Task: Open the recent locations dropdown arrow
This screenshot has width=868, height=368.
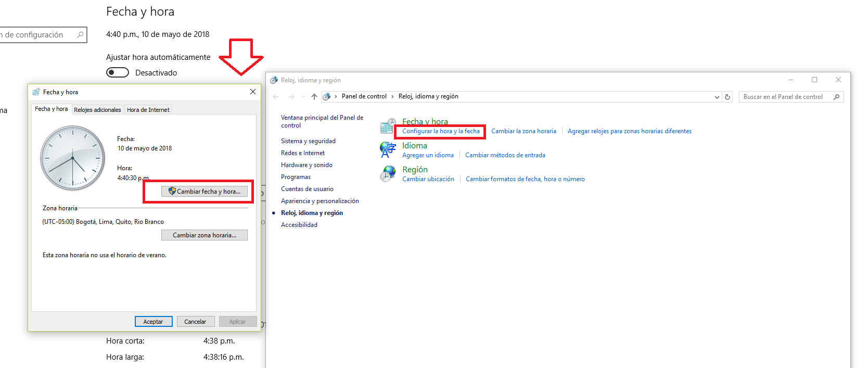Action: (x=303, y=97)
